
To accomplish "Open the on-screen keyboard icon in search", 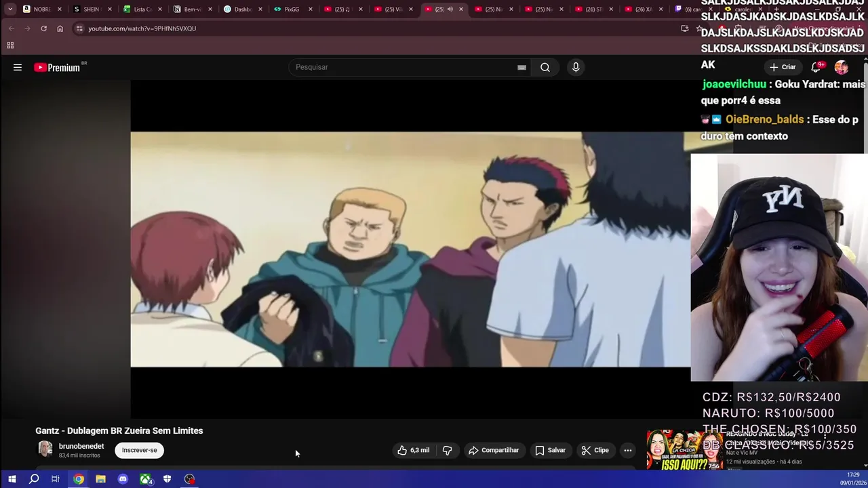I will coord(521,67).
